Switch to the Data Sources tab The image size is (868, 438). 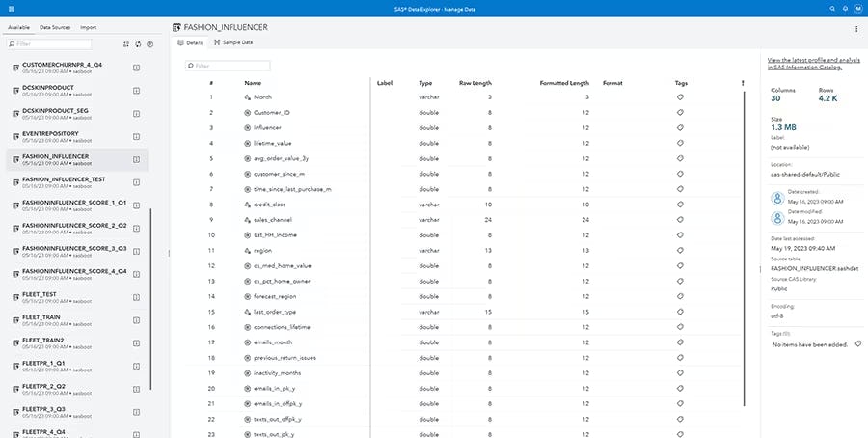[55, 27]
